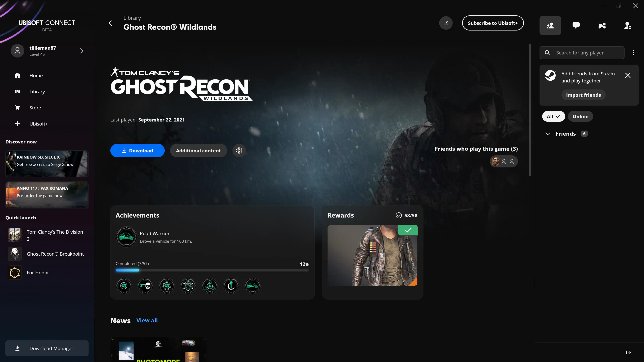Click the Library breadcrumb link

pos(132,18)
